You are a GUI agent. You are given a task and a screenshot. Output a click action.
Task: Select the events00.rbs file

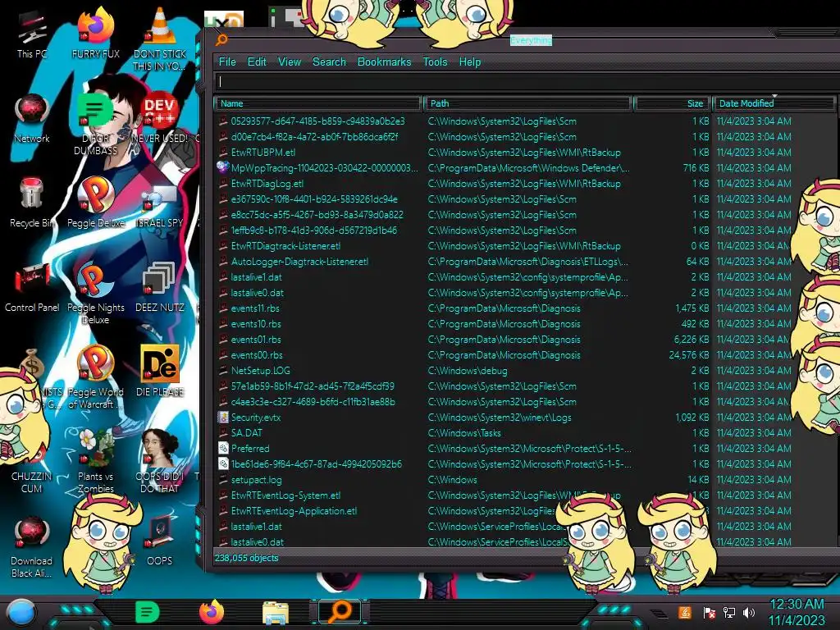[x=257, y=354]
